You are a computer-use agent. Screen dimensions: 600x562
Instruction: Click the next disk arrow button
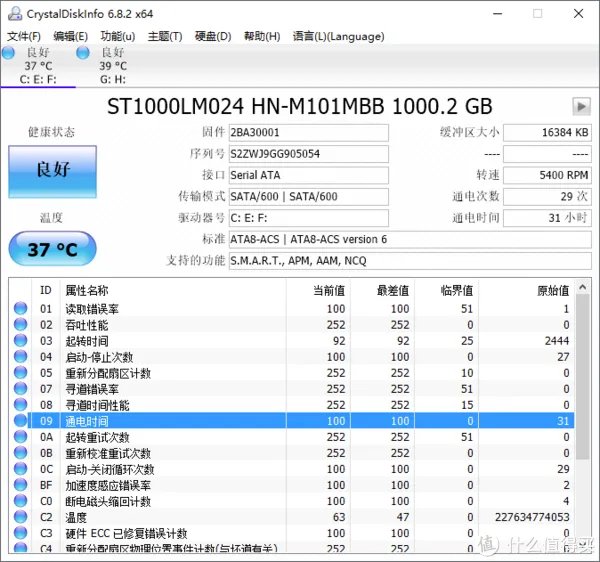[x=581, y=106]
